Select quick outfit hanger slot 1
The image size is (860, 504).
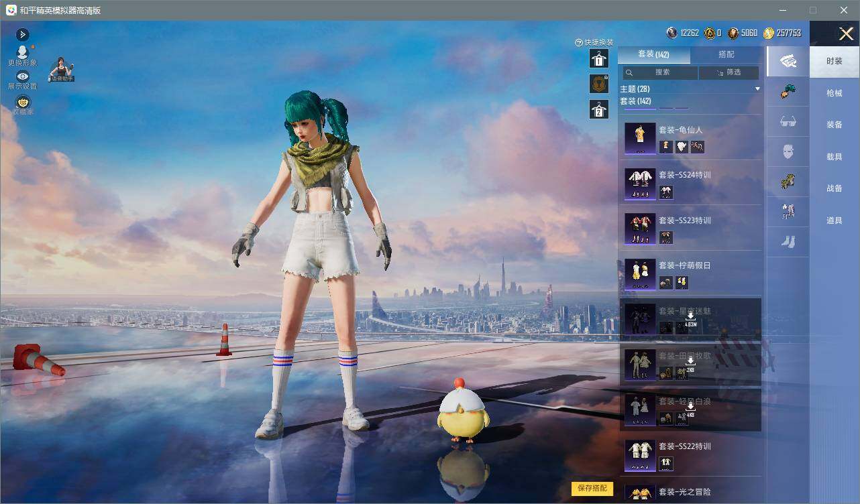pos(598,59)
